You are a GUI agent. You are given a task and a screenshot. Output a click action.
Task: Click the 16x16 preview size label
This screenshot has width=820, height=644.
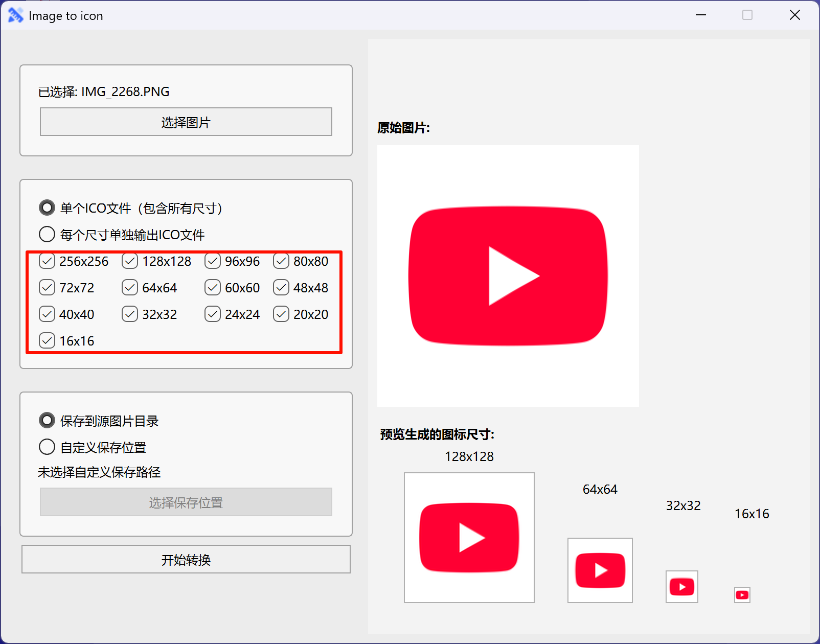[751, 514]
